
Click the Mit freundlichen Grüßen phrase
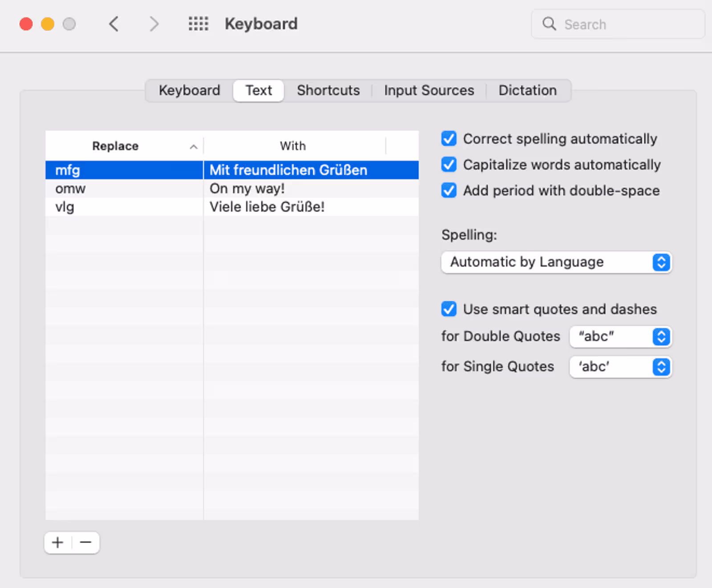point(288,170)
